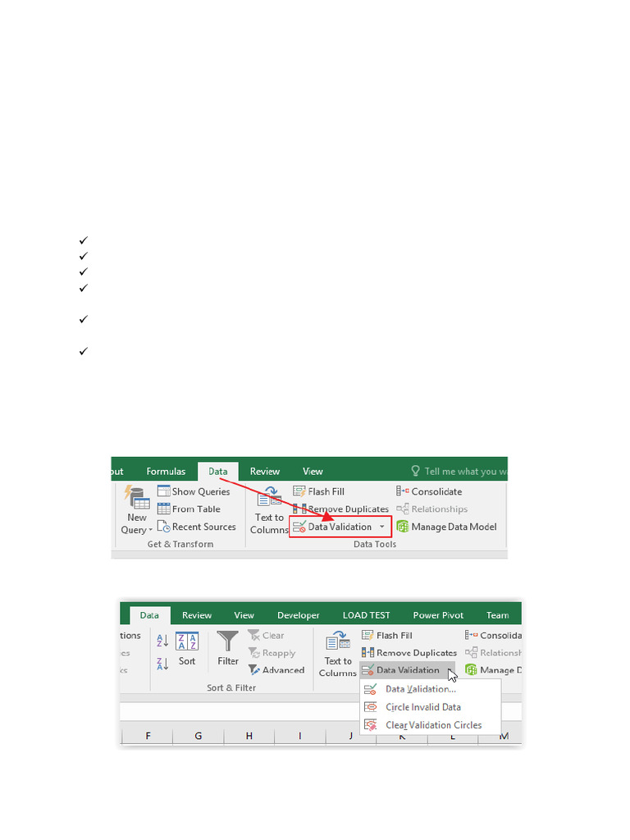Select column H header
Screen dimensions: 630x840
(x=249, y=736)
